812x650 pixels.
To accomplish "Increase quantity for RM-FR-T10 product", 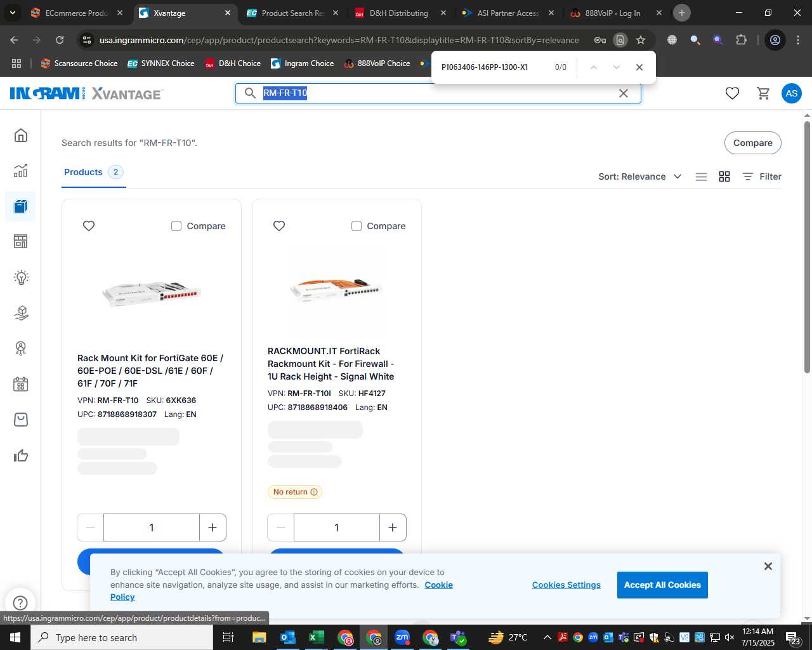I will (x=213, y=527).
